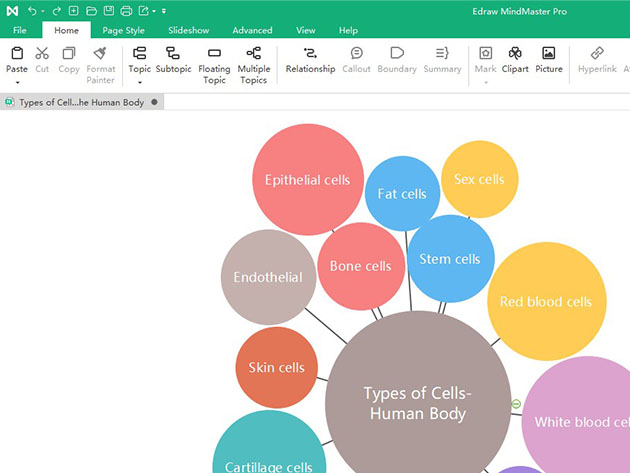The height and width of the screenshot is (473, 630).
Task: Insert a Picture
Action: 548,60
